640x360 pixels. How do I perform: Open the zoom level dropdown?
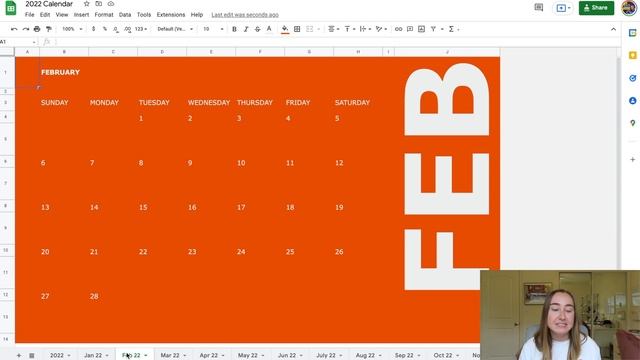pos(72,29)
